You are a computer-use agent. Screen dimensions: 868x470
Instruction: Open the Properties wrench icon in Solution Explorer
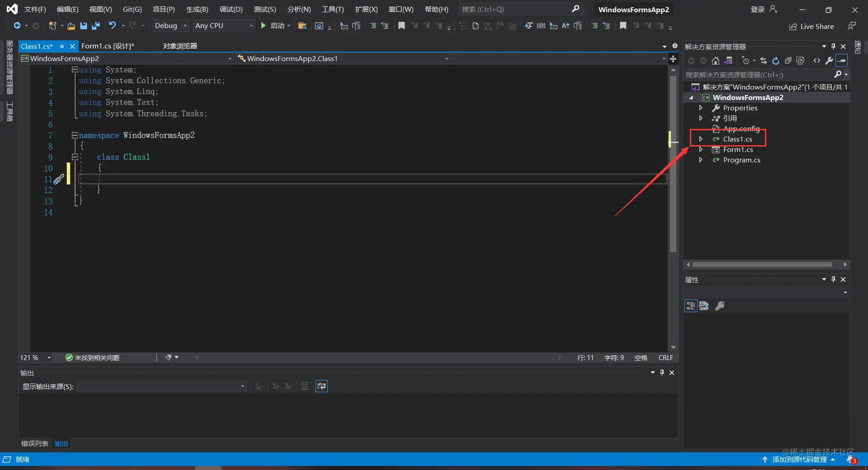click(829, 61)
